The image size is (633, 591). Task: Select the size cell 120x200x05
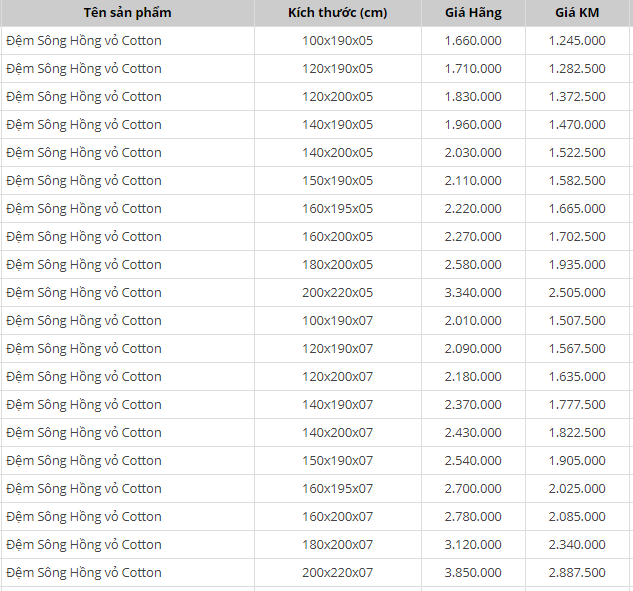point(337,97)
